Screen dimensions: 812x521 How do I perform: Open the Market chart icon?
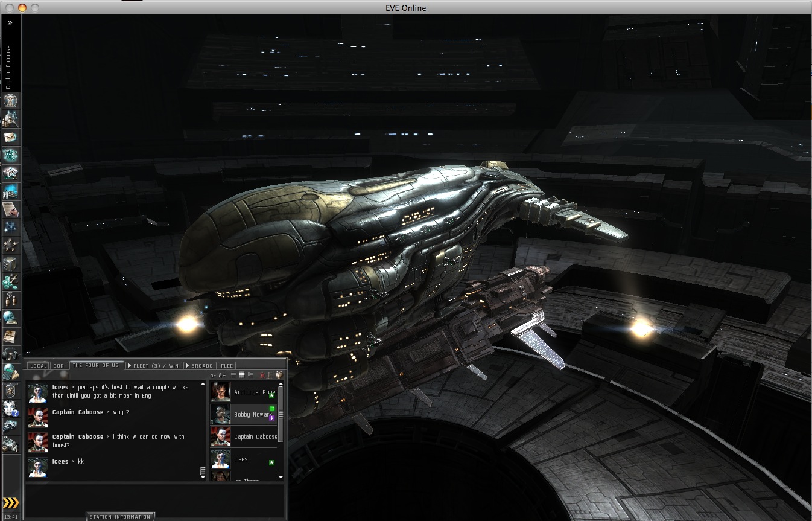click(11, 191)
